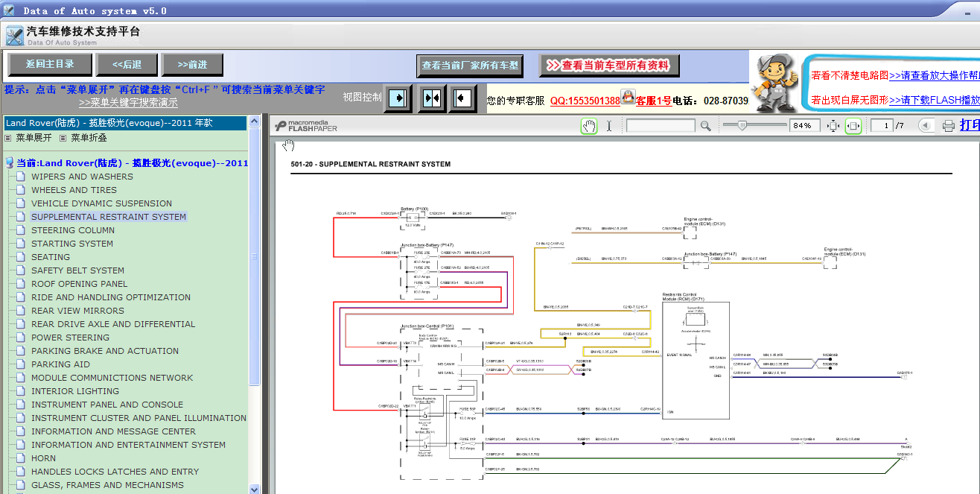The image size is (980, 494).
Task: Click the 菜单折叠 list icon
Action: click(x=63, y=138)
